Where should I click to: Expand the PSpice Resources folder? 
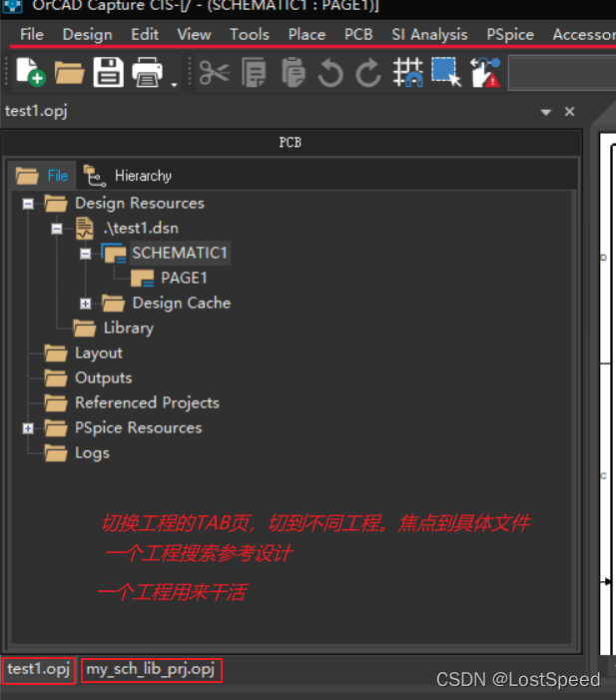pos(28,428)
